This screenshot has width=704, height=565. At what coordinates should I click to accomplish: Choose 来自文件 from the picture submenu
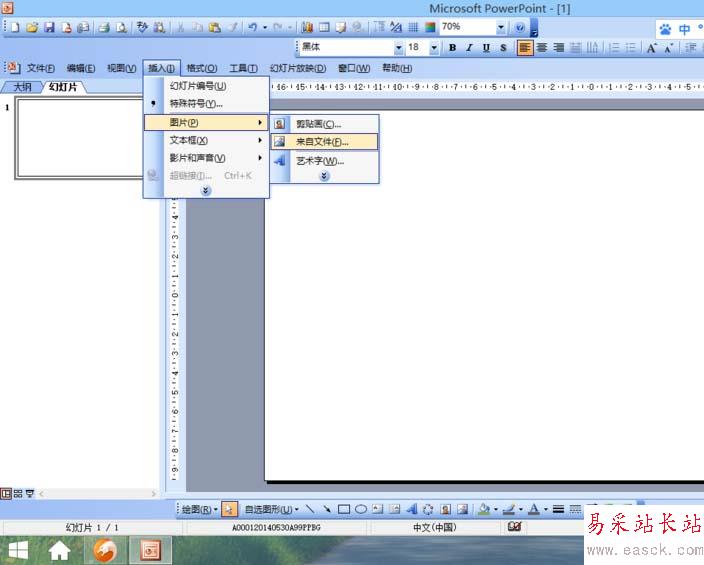click(321, 142)
